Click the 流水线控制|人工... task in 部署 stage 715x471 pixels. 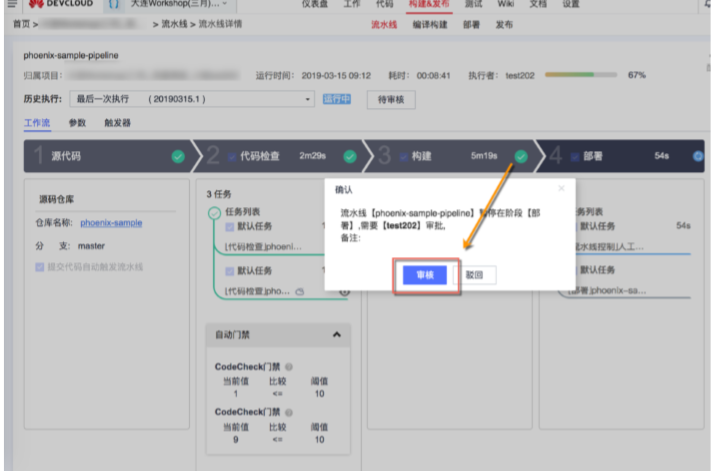click(608, 247)
